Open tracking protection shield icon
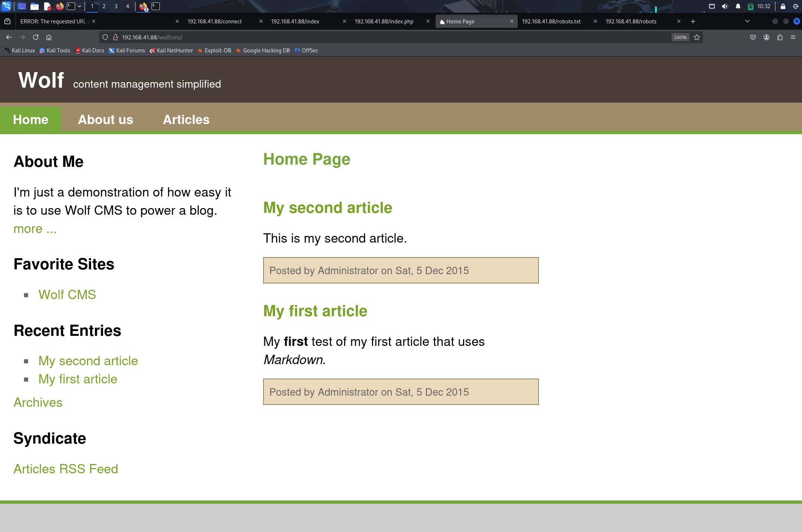The height and width of the screenshot is (532, 802). tap(105, 37)
